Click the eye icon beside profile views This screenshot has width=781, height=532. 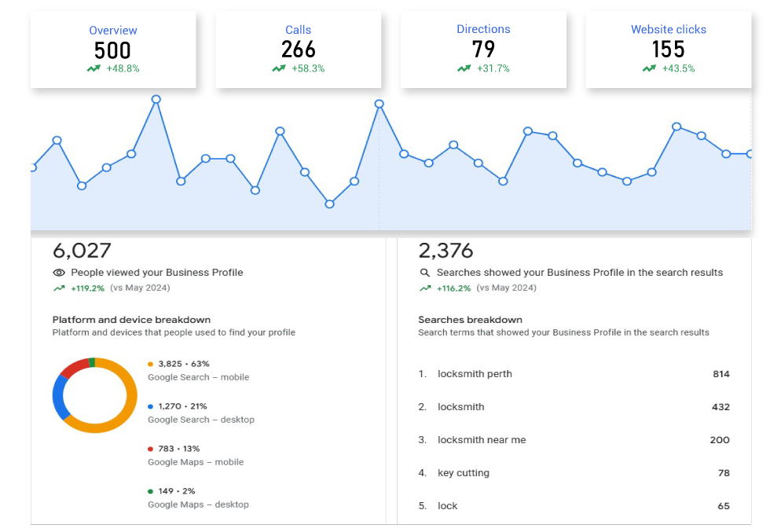coord(59,273)
